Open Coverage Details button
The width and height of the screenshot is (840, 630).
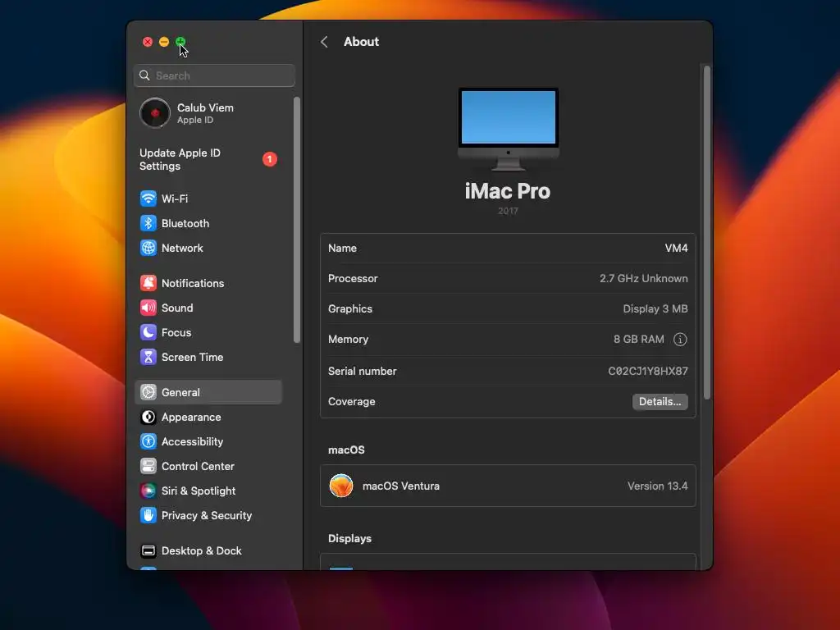(660, 402)
